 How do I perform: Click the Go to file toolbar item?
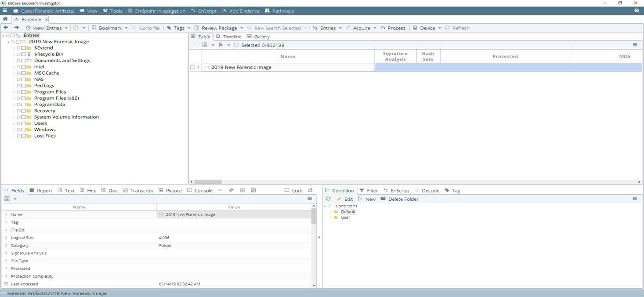(x=146, y=28)
